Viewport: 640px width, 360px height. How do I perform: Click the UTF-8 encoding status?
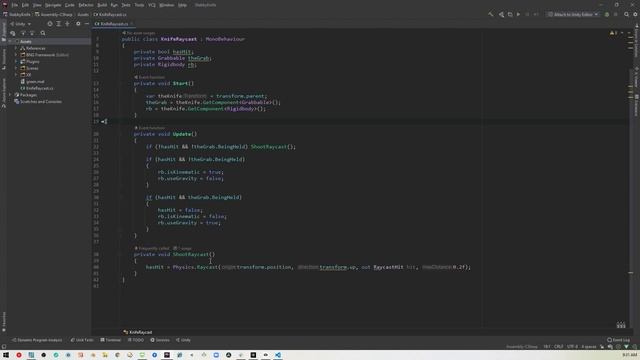[572, 347]
